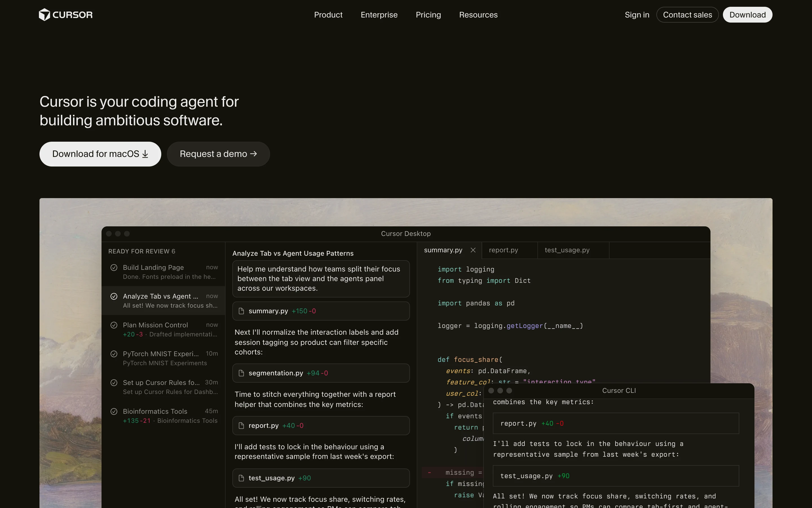
Task: Click the READY FOR REVIEW 6 heading
Action: [142, 251]
